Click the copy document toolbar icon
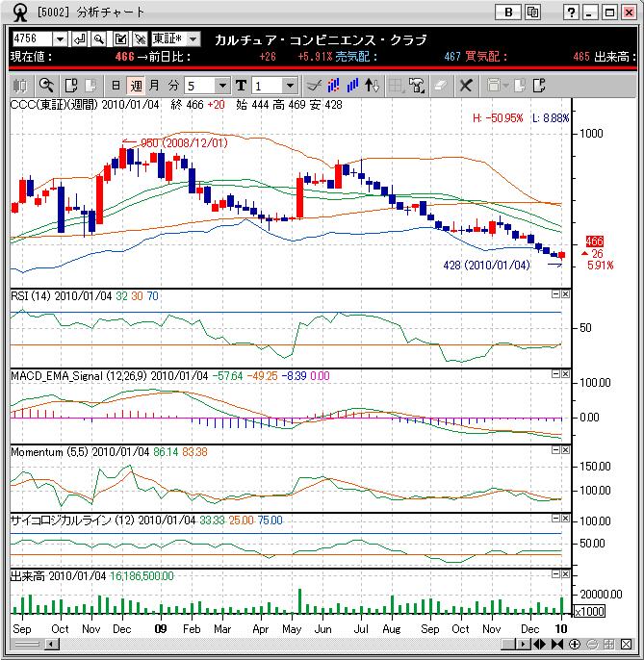The image size is (644, 660). click(x=71, y=86)
